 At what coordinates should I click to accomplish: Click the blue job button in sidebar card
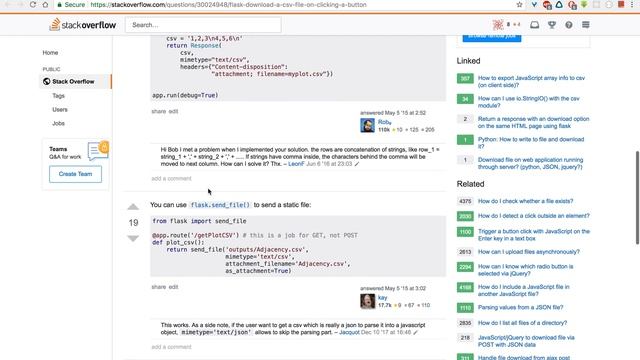click(492, 37)
